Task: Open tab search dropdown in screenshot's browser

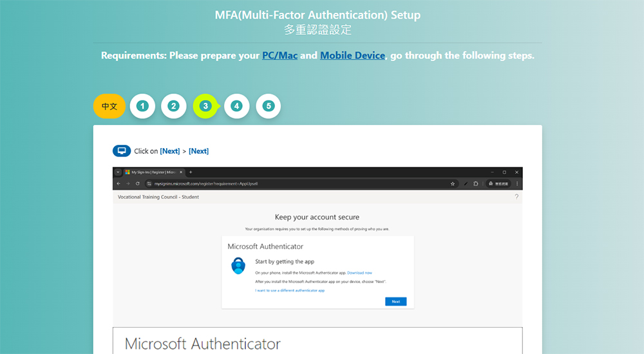Action: pyautogui.click(x=118, y=172)
